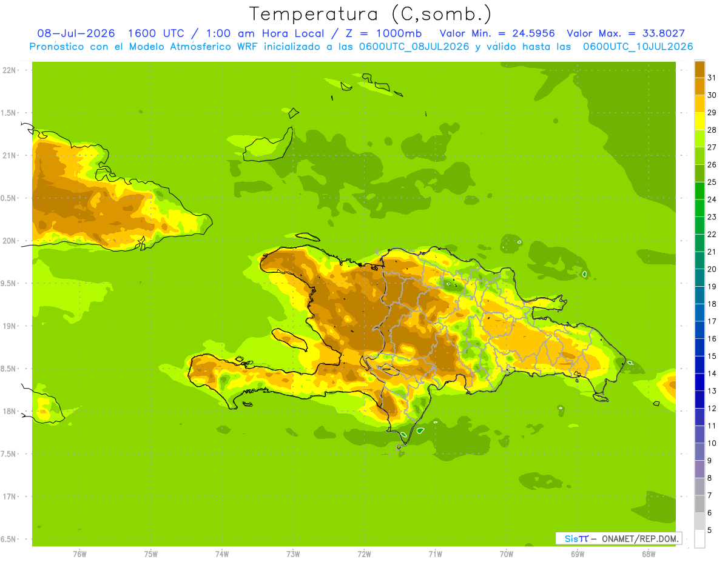Click the legend scale value "6"
The image size is (728, 562).
click(709, 513)
